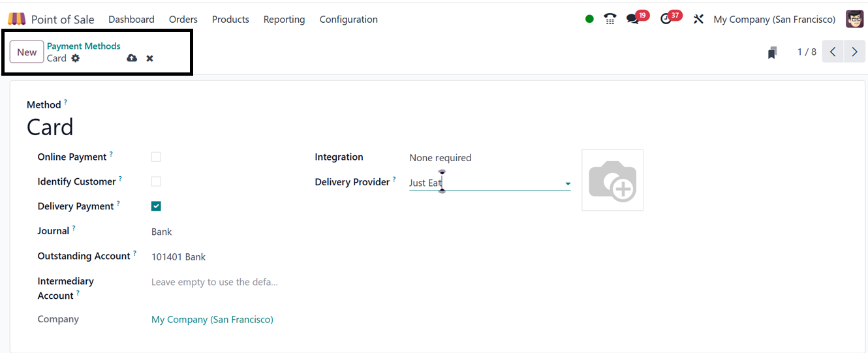The width and height of the screenshot is (868, 353).
Task: Expand the Delivery Provider dropdown arrow
Action: [568, 184]
